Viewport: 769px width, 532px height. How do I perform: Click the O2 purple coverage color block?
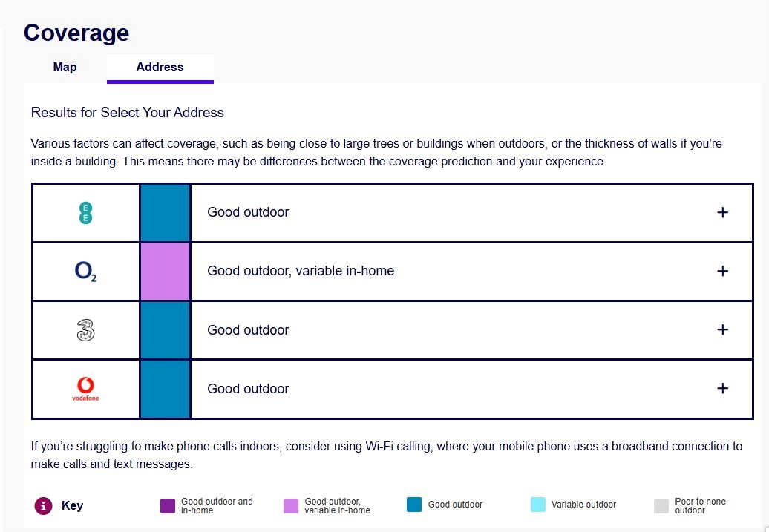(165, 272)
